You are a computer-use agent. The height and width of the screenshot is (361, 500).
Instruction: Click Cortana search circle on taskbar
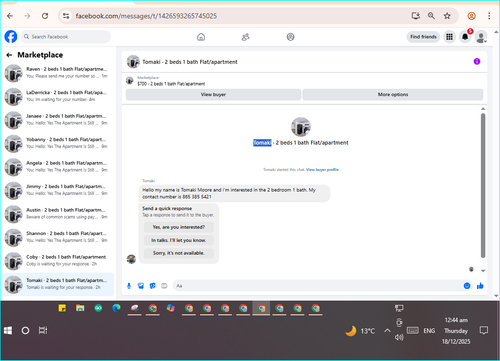pyautogui.click(x=25, y=331)
